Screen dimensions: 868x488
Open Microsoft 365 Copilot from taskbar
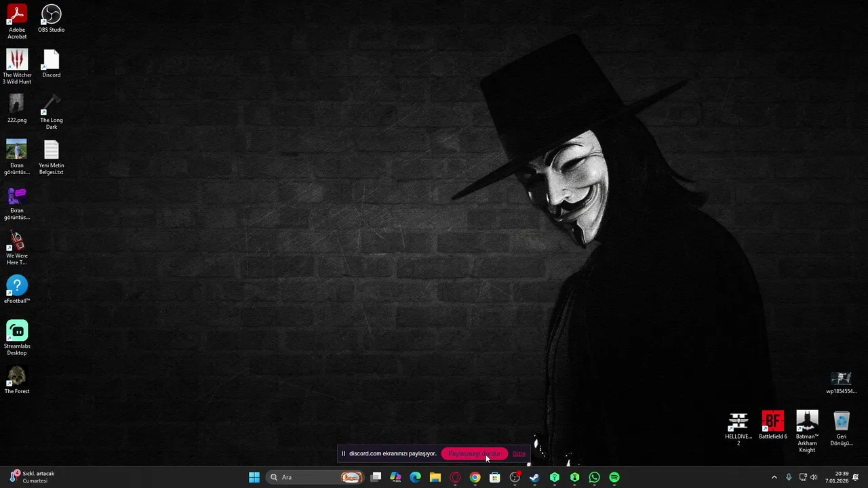395,477
